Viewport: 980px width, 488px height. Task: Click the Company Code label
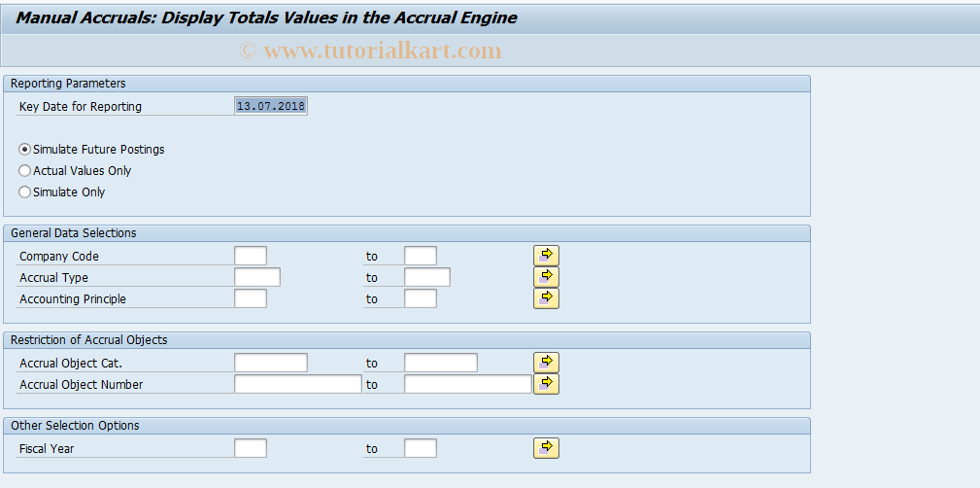pyautogui.click(x=59, y=257)
